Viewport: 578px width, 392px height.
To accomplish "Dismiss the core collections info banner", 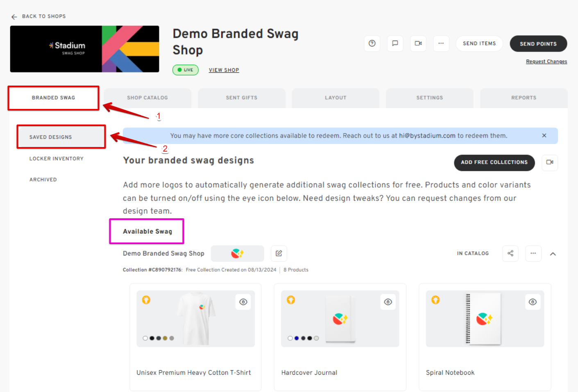I will tap(544, 136).
